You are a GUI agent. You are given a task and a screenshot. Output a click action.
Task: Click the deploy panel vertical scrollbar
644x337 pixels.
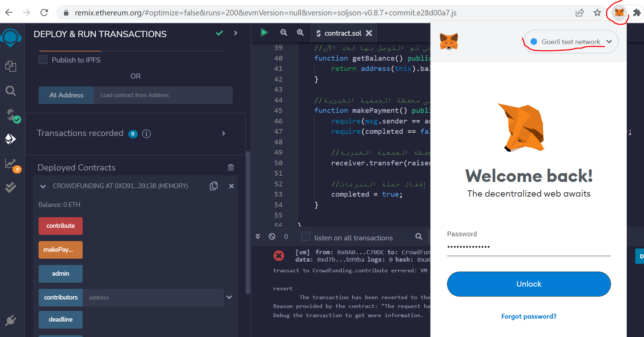(248, 222)
